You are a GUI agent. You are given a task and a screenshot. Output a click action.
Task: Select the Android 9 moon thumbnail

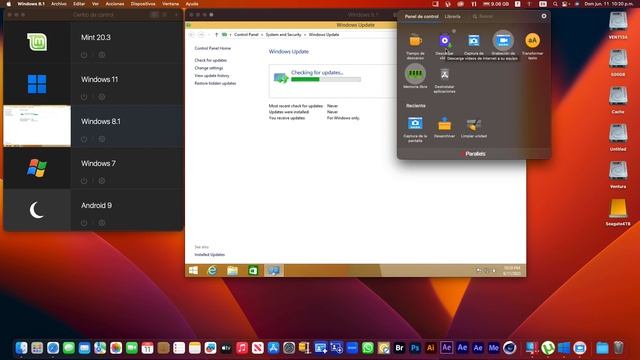(37, 210)
